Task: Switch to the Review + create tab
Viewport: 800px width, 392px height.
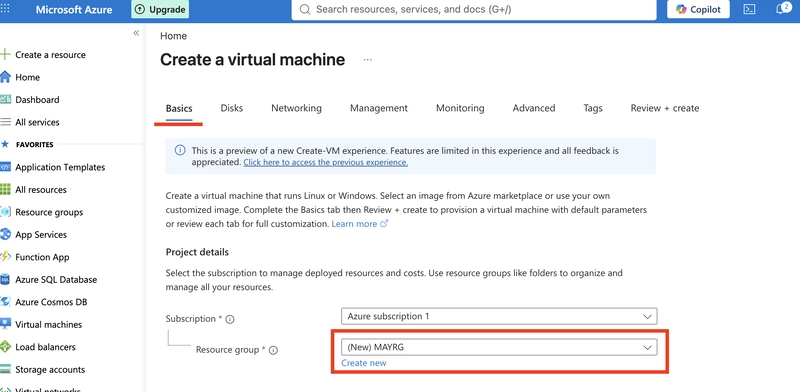Action: pyautogui.click(x=665, y=108)
